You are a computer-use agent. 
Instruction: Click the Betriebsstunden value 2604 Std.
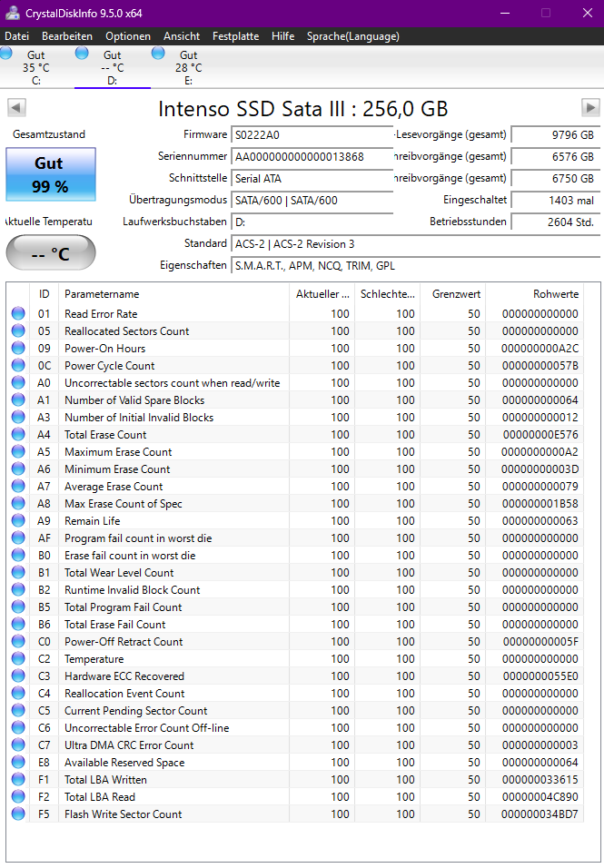click(556, 222)
